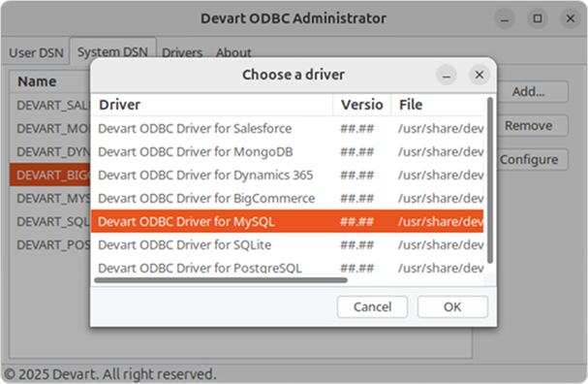588x384 pixels.
Task: Sort by the File column header
Action: pyautogui.click(x=438, y=105)
